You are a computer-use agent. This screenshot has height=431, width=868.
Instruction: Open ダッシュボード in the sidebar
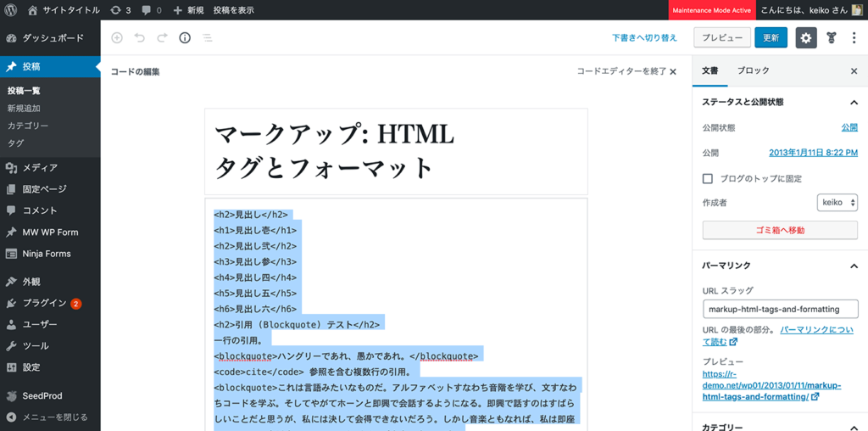50,37
